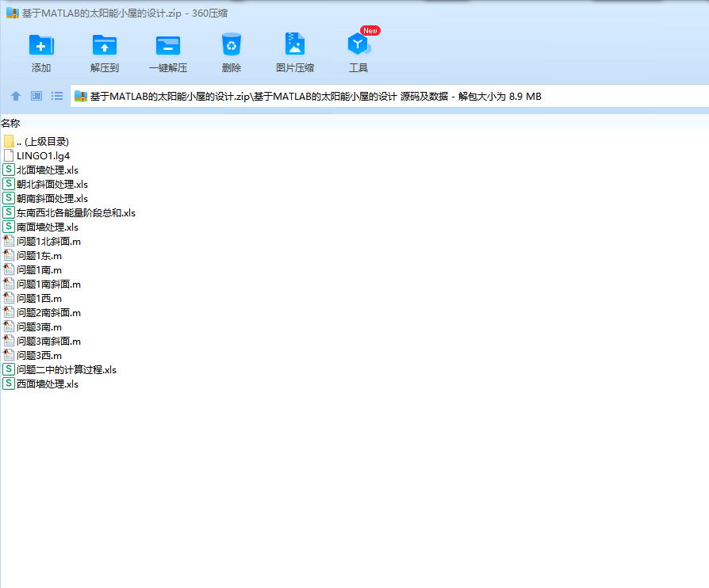Select file 西面墙处理.xls
Screen dimensions: 709x588
(40, 384)
